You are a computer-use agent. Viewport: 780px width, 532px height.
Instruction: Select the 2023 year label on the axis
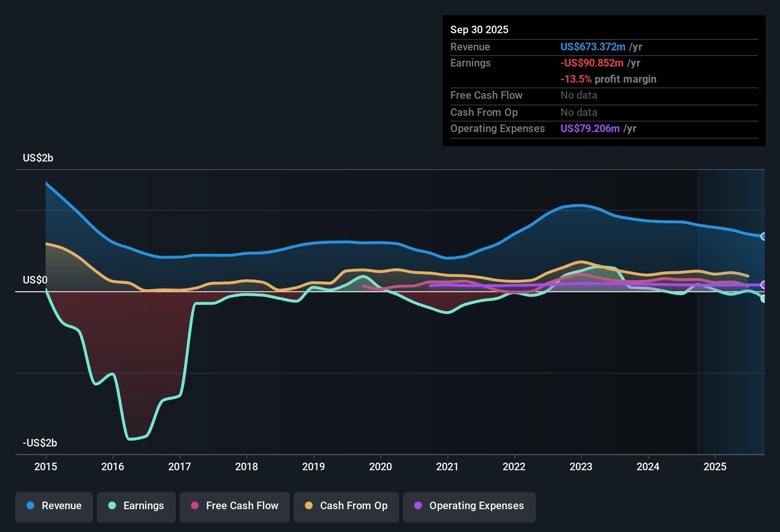[x=581, y=467]
